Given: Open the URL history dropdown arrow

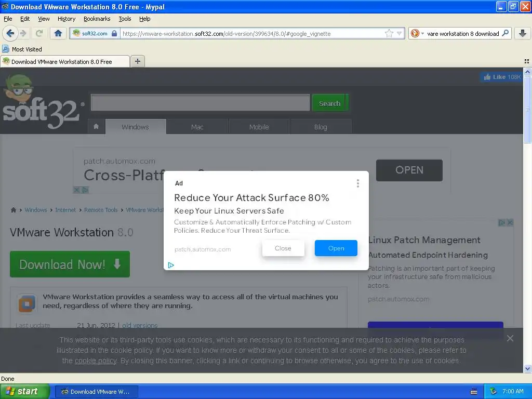Looking at the screenshot, I should 400,33.
